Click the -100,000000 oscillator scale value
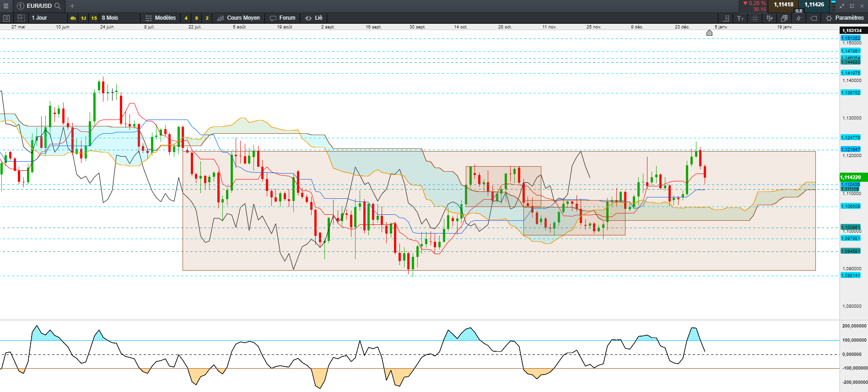868x392 pixels. [x=854, y=368]
